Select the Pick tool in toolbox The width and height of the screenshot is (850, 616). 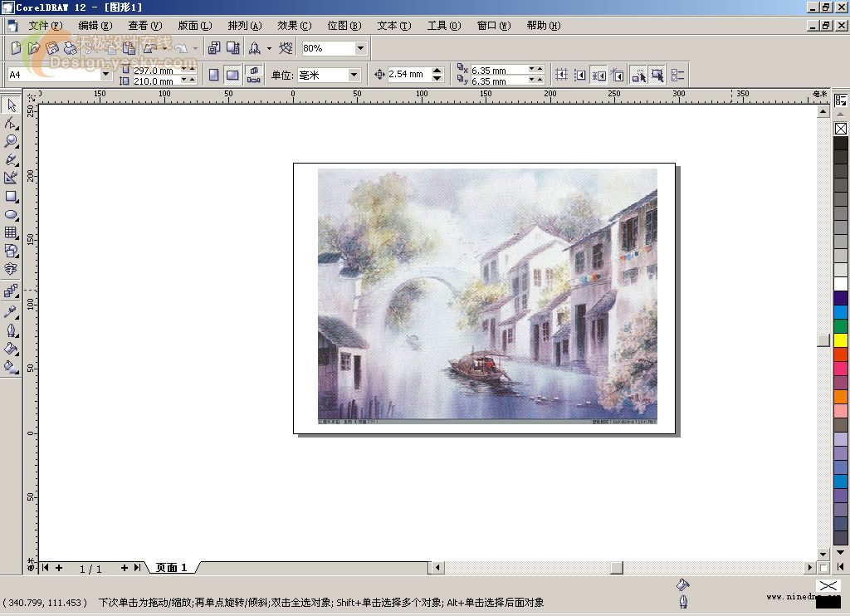11,105
